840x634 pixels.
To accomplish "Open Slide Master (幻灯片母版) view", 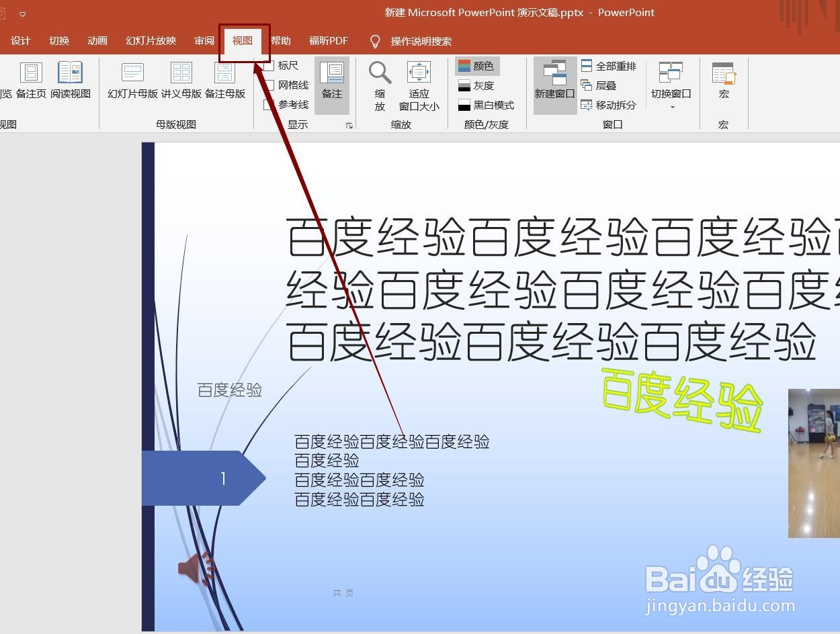I will (132, 81).
